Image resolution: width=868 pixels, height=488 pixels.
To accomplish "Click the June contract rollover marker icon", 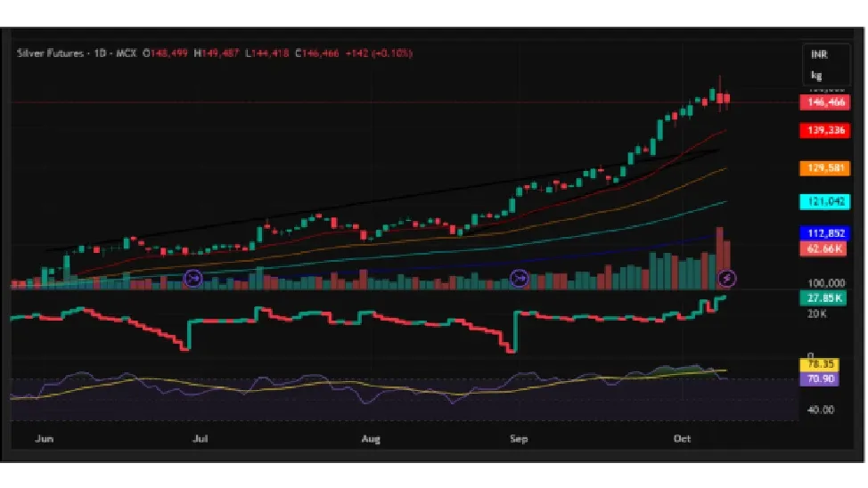I will 193,279.
